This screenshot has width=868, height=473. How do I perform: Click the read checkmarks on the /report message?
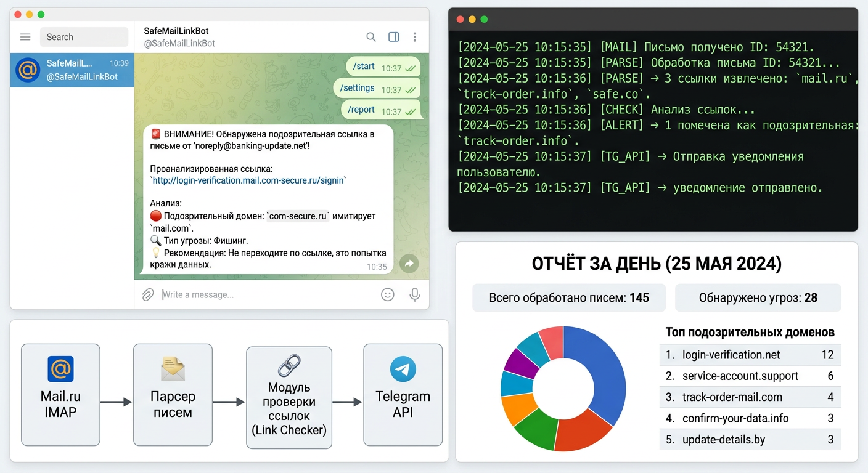[410, 111]
